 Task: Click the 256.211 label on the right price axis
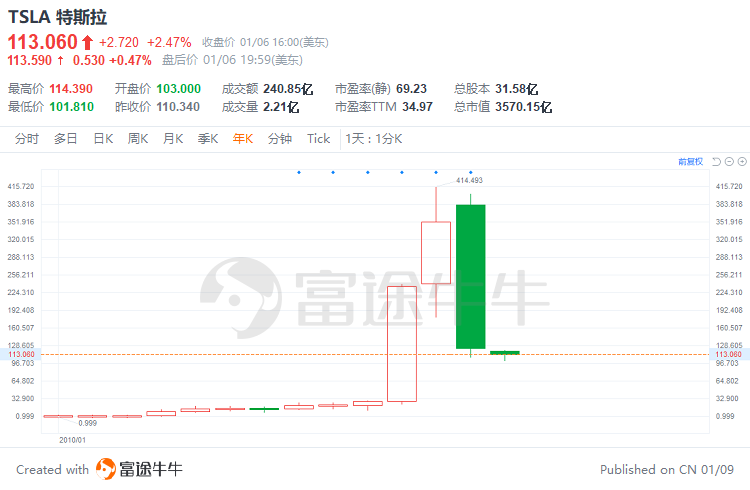[729, 275]
